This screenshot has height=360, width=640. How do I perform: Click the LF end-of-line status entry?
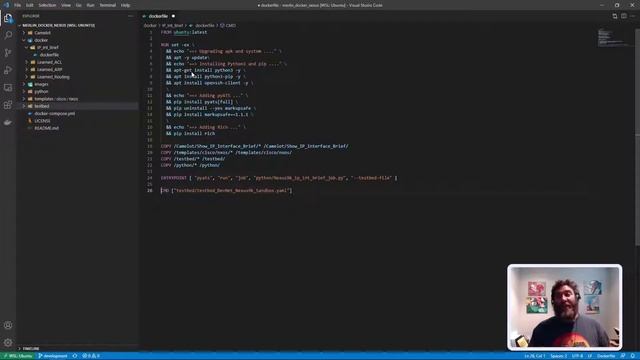[x=589, y=356]
